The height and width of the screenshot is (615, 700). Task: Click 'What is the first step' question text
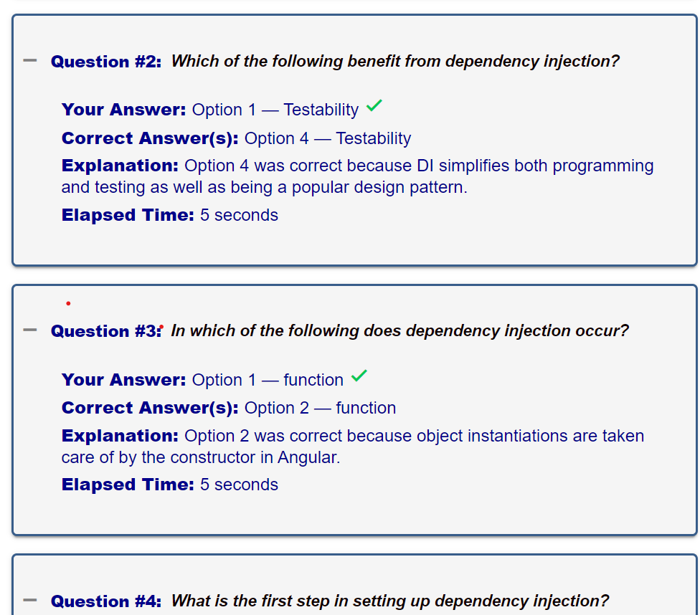(x=390, y=601)
